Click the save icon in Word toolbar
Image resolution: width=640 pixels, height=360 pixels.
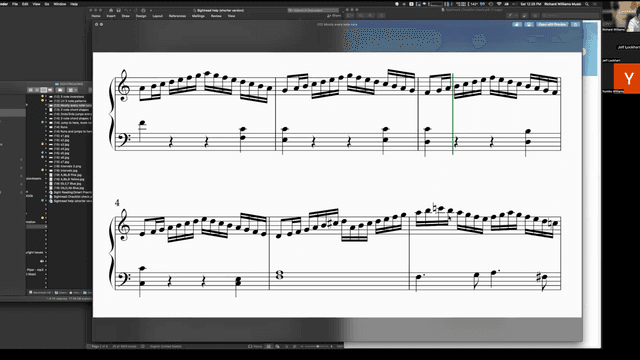point(118,10)
